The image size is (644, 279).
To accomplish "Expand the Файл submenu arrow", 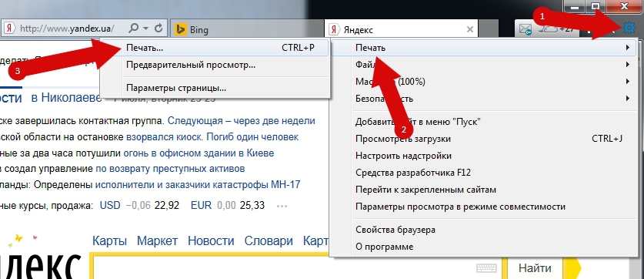I will pyautogui.click(x=628, y=65).
